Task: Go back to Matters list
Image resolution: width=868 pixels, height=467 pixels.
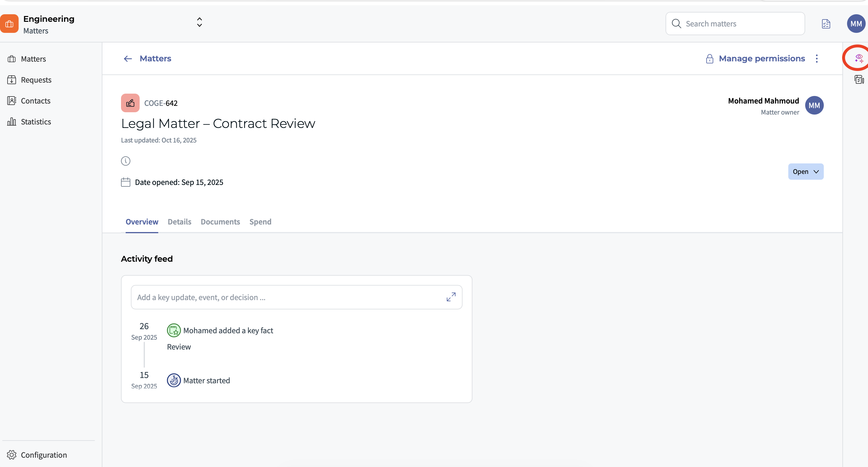Action: [147, 59]
